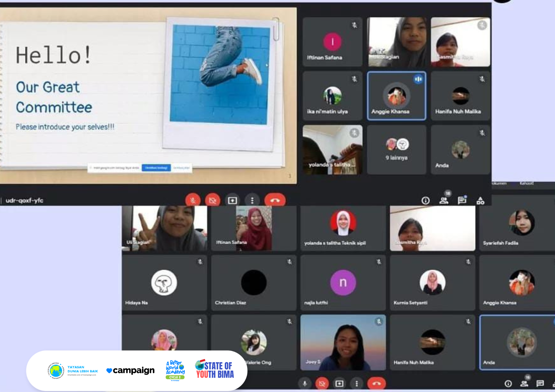End the call in top meeting window
The image size is (555, 392).
[275, 200]
